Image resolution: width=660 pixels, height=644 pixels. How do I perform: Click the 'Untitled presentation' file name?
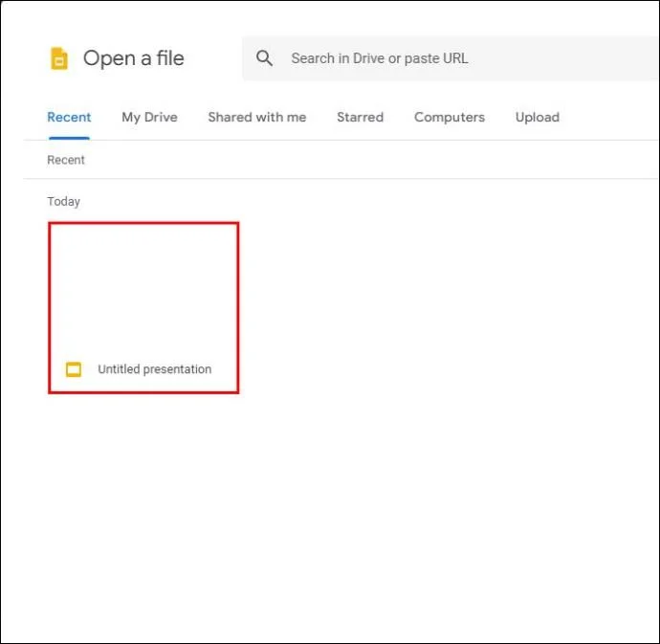pos(154,369)
